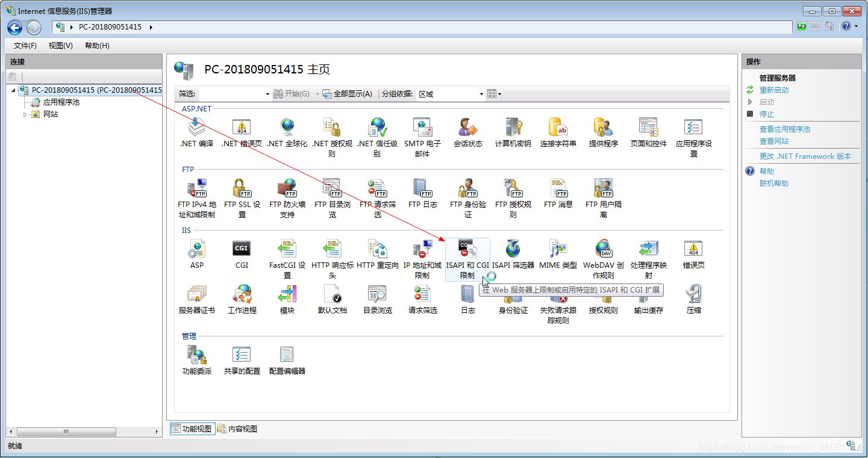Open the view mode dropdown arrow

click(499, 94)
